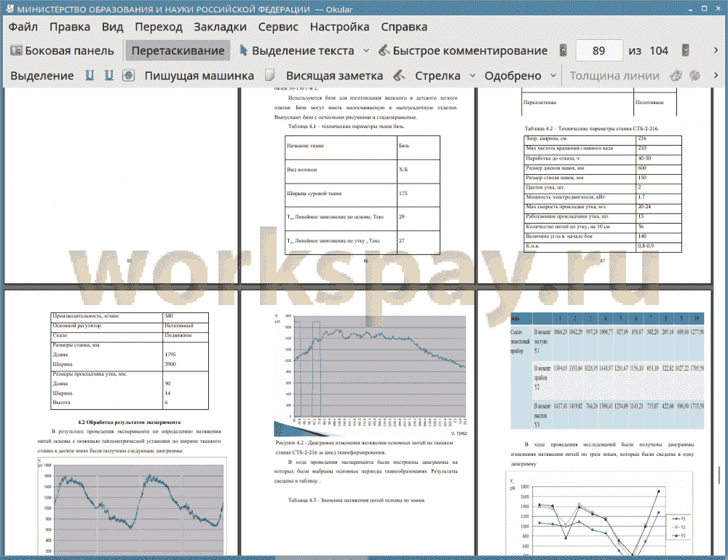Switch to Выделение текста selection mode
The image size is (728, 560).
pyautogui.click(x=297, y=51)
